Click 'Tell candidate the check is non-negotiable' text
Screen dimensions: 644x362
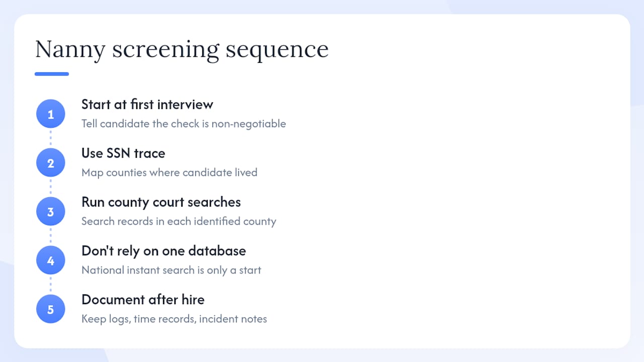184,124
